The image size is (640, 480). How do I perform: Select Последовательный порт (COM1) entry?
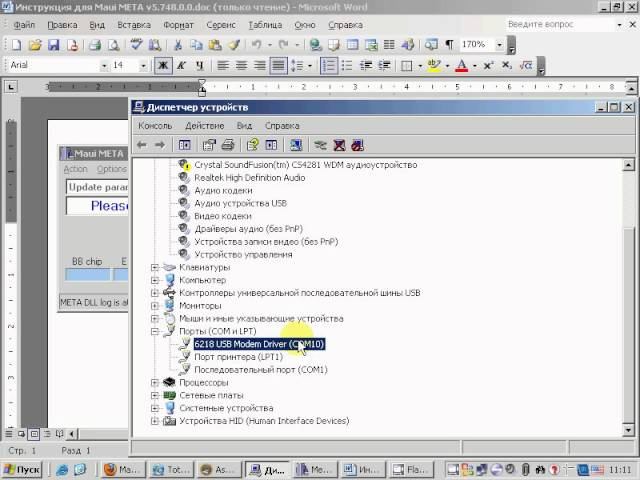coord(261,370)
